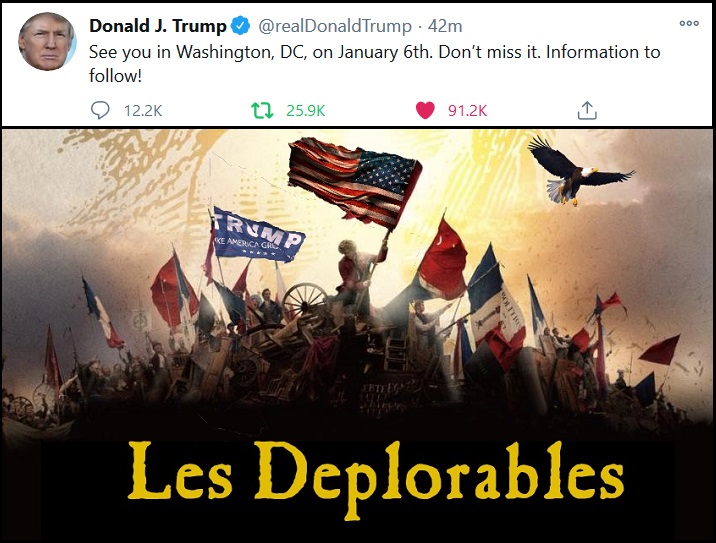Click the 25.9K retweet count
Viewport: 716px width, 543px height.
(x=305, y=111)
